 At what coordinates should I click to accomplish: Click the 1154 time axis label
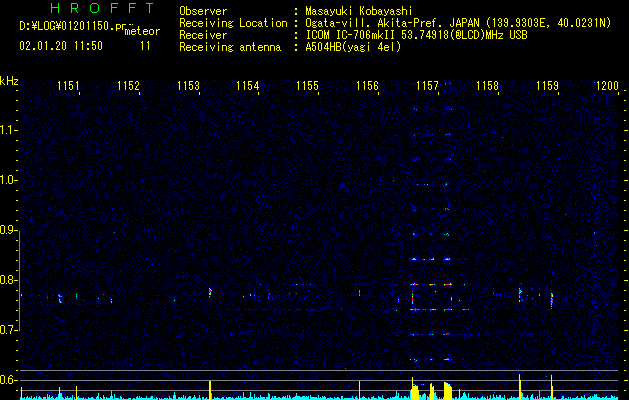[248, 86]
